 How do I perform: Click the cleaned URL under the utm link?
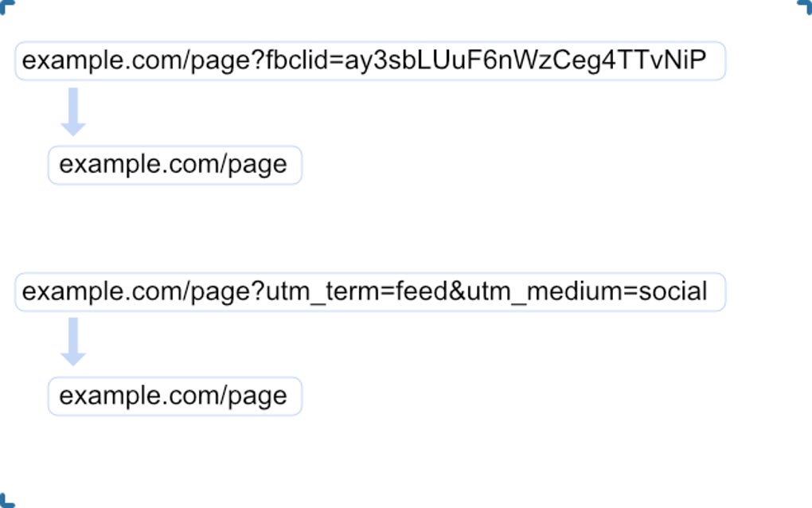click(174, 396)
